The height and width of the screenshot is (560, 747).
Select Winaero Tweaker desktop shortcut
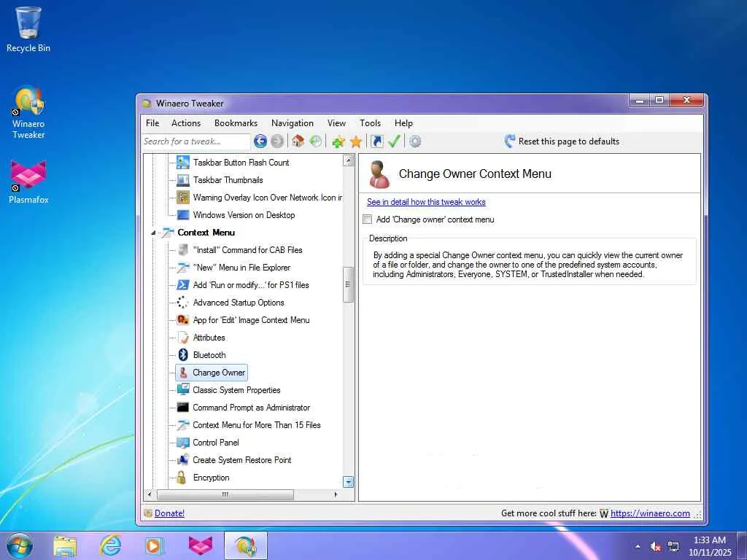28,113
